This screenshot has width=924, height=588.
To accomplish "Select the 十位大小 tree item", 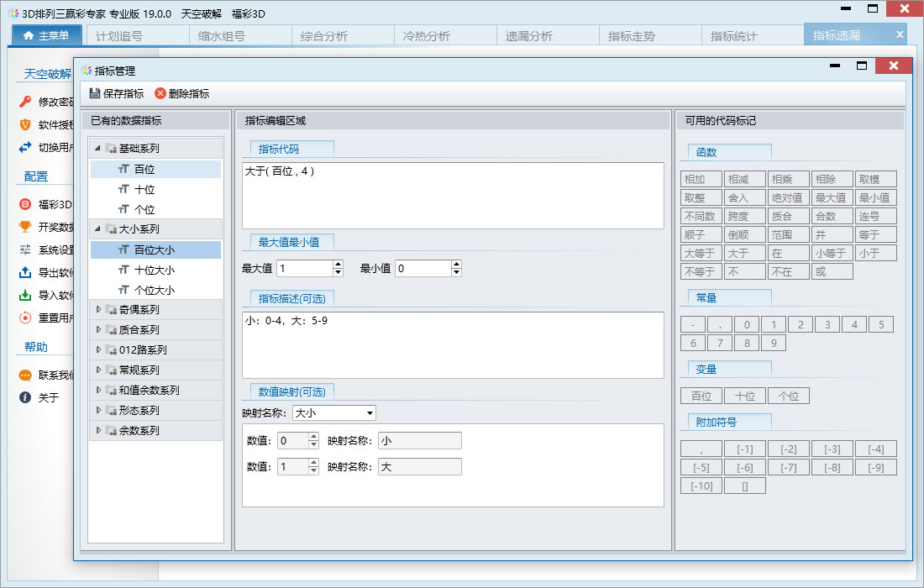I will (x=156, y=270).
